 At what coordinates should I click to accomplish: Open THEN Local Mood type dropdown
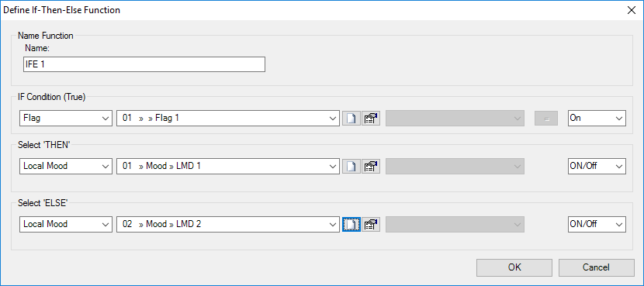click(x=66, y=166)
